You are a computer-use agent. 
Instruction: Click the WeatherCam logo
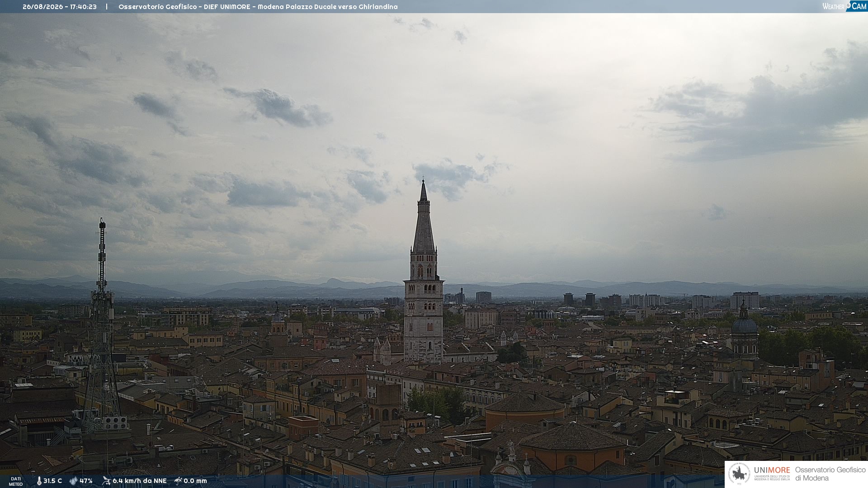point(844,6)
